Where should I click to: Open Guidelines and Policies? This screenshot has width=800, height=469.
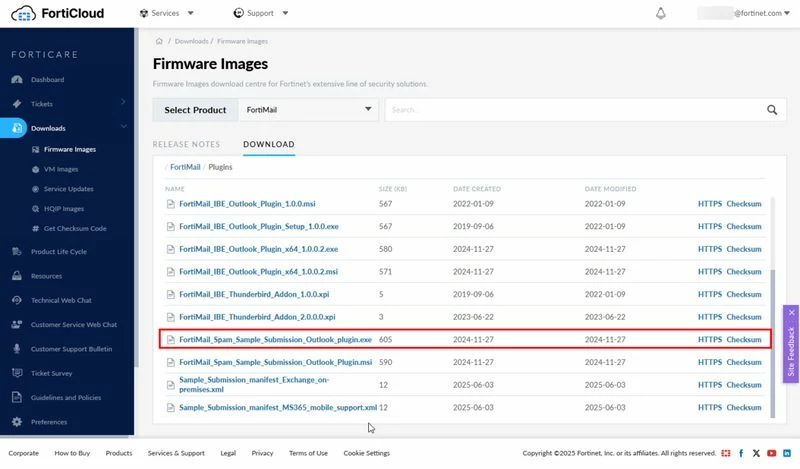pos(66,398)
